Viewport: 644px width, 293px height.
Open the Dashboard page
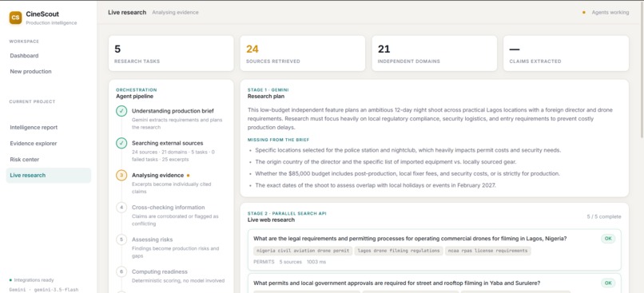49,56
